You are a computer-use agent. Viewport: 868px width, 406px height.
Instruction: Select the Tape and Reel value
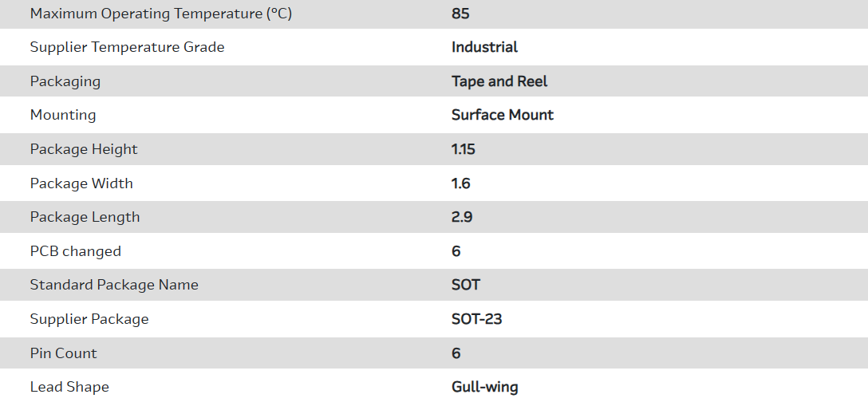pyautogui.click(x=499, y=81)
